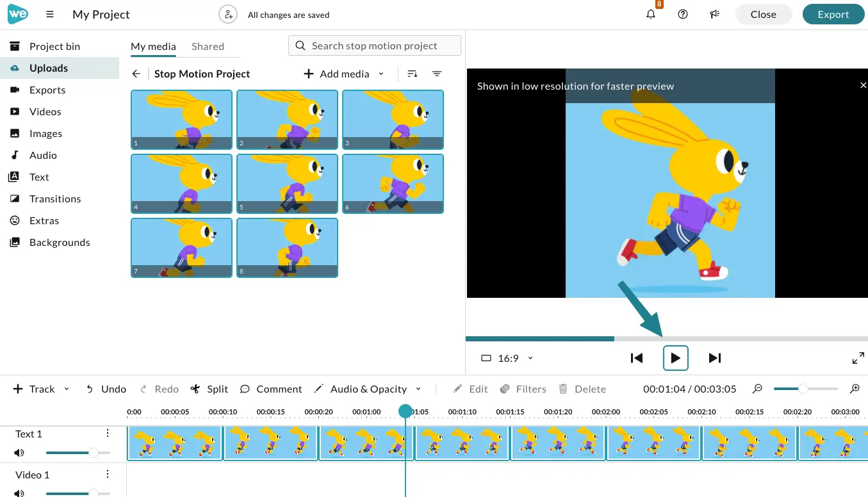This screenshot has height=497, width=868.
Task: Zoom in the timeline
Action: pyautogui.click(x=855, y=389)
